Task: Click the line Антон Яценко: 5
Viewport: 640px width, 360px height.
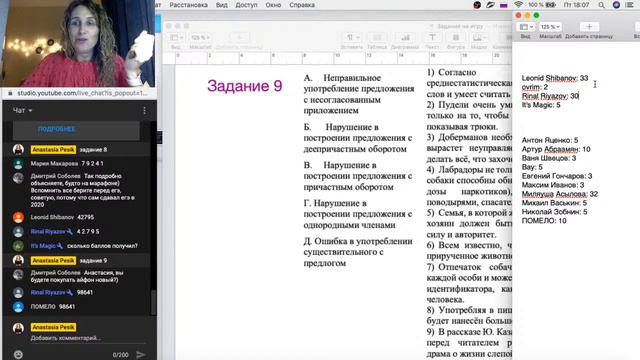Action: tap(550, 140)
